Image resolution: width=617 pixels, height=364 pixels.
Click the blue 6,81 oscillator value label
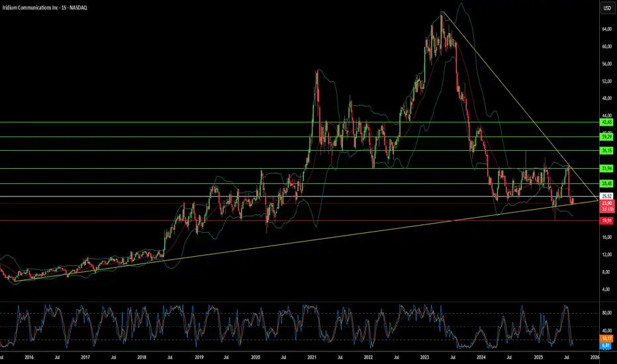(606, 346)
